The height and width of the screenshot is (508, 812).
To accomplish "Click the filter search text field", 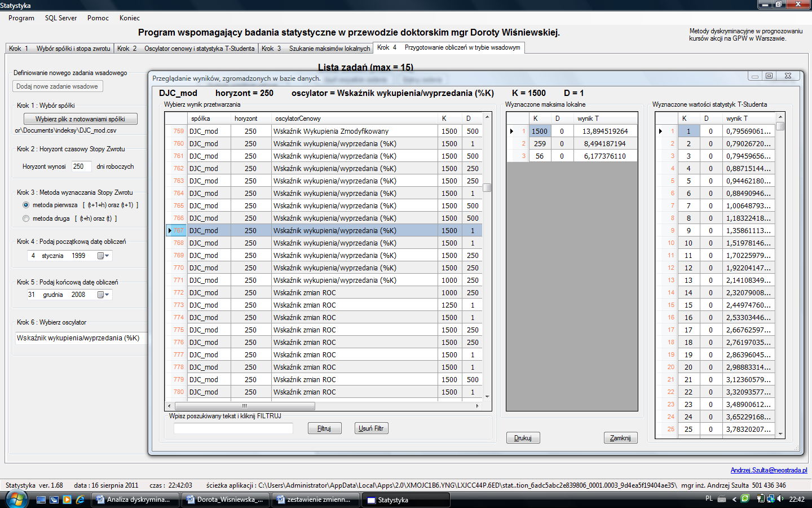I will 233,428.
